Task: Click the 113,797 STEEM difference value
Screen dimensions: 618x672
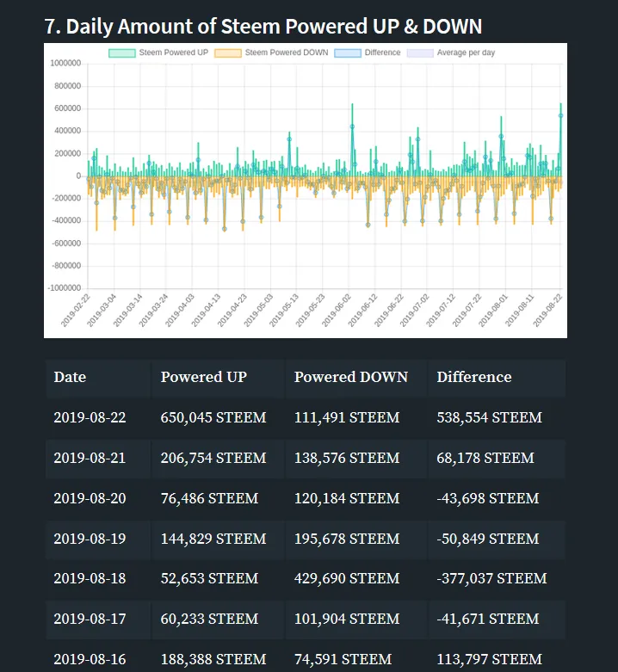Action: pyautogui.click(x=490, y=659)
